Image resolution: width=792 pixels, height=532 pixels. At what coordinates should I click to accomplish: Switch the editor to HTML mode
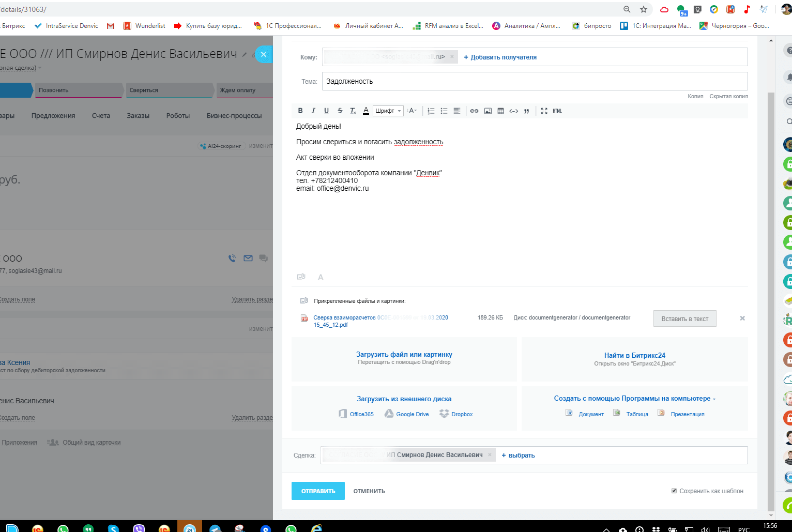pyautogui.click(x=557, y=111)
